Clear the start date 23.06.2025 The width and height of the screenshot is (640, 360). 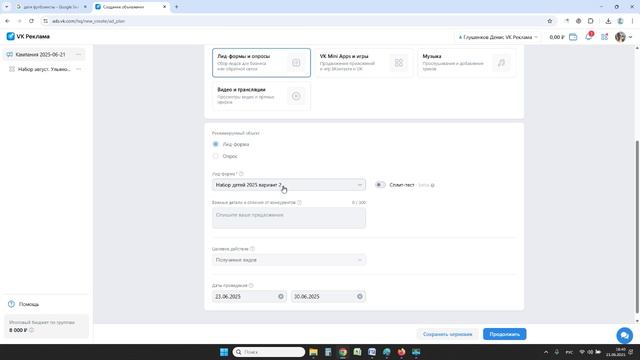(x=281, y=296)
